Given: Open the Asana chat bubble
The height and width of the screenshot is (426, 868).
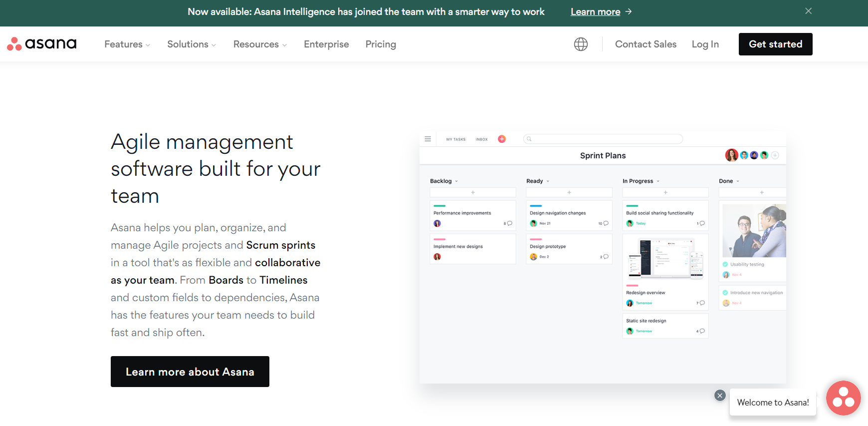Looking at the screenshot, I should coord(843,398).
